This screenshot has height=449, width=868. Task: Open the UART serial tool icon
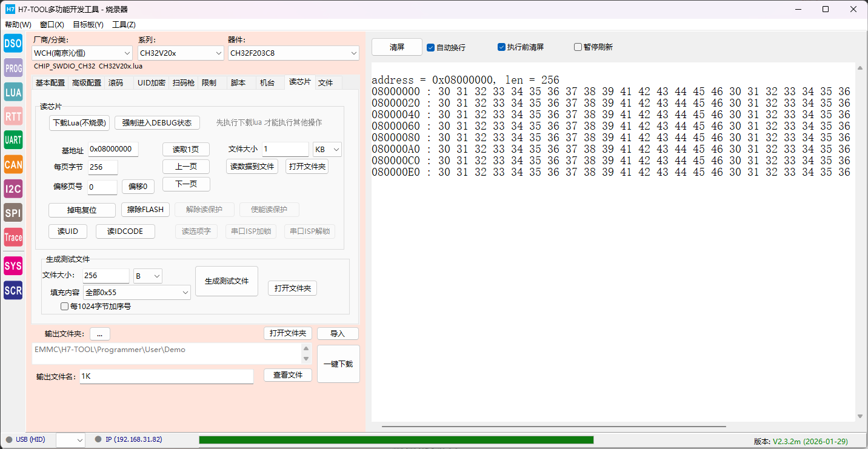point(13,140)
